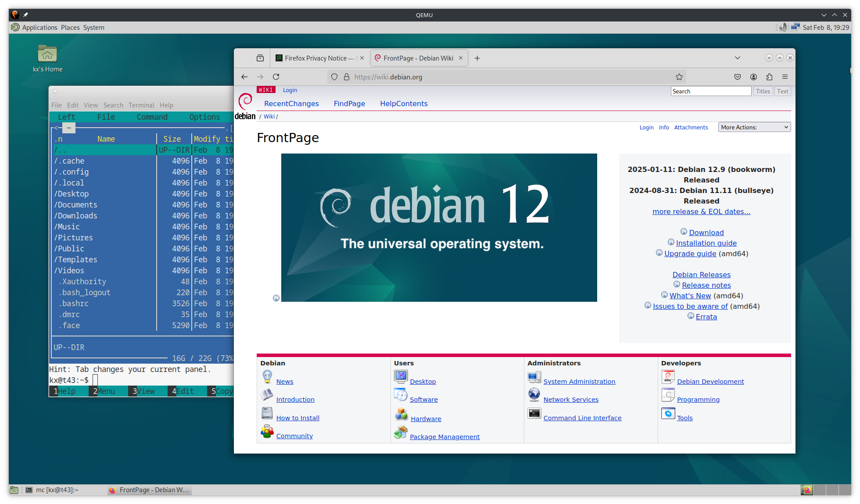Toggle the Text search mode button
Viewport: 860px width, 504px height.
click(x=783, y=91)
